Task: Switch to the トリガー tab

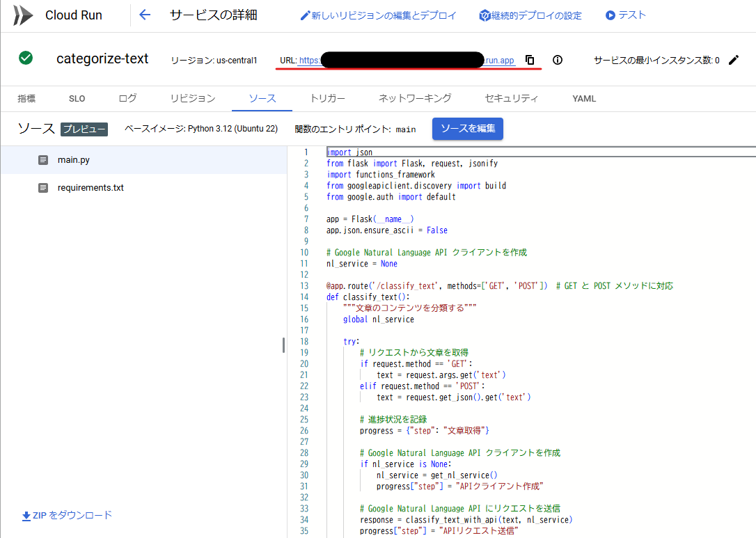Action: 327,98
